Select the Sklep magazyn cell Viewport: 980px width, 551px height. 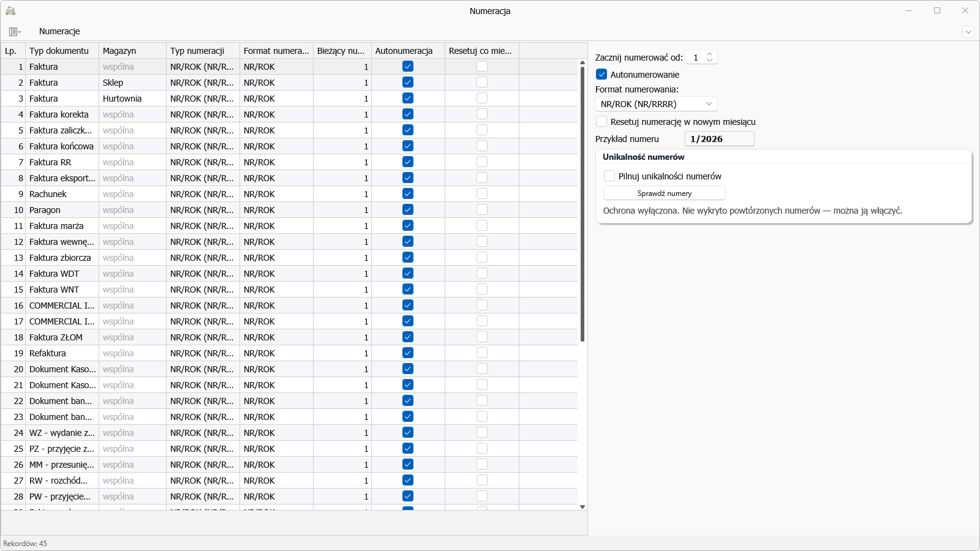pyautogui.click(x=132, y=83)
